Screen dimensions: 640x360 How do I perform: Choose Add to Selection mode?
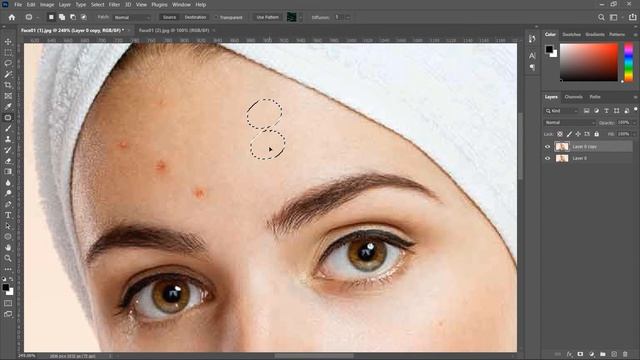(x=62, y=17)
